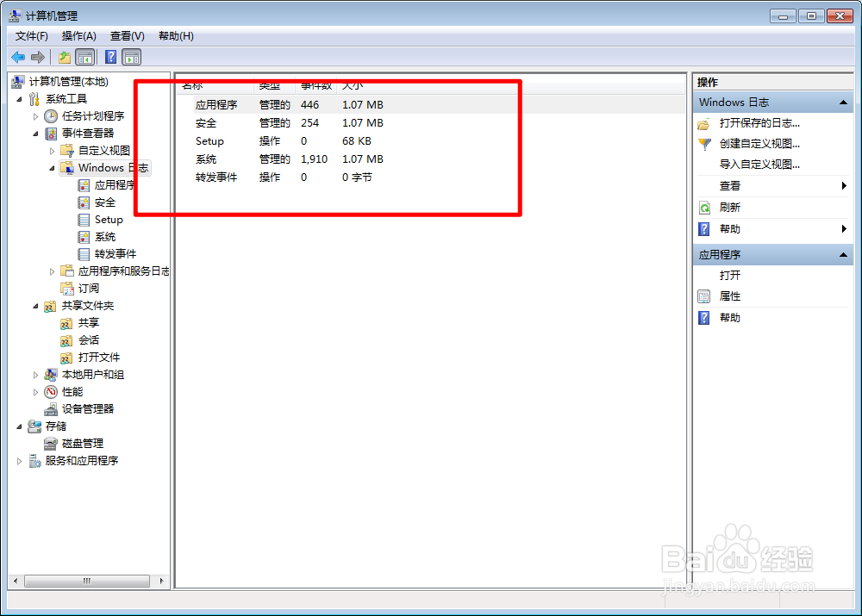Select the 打开文件 icon in tree
Image resolution: width=862 pixels, height=616 pixels.
(66, 358)
